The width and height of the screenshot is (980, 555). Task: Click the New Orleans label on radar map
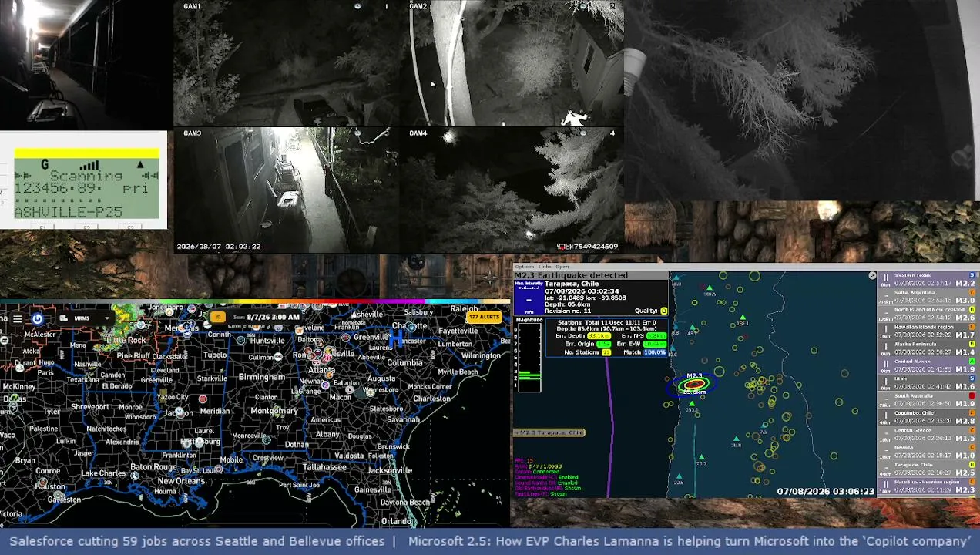click(181, 481)
